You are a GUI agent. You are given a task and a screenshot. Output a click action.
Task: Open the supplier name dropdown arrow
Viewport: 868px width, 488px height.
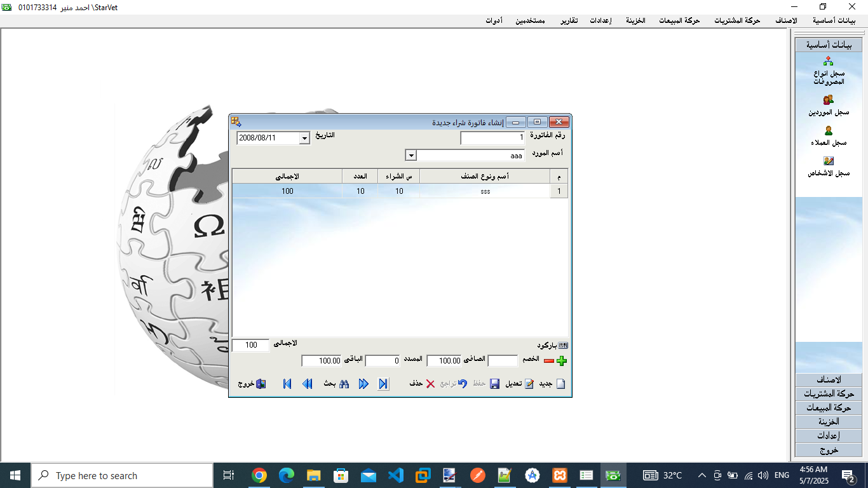410,156
